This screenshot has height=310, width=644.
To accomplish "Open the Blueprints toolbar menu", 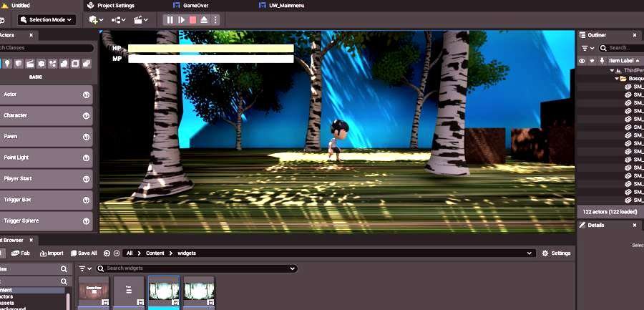I will point(119,20).
